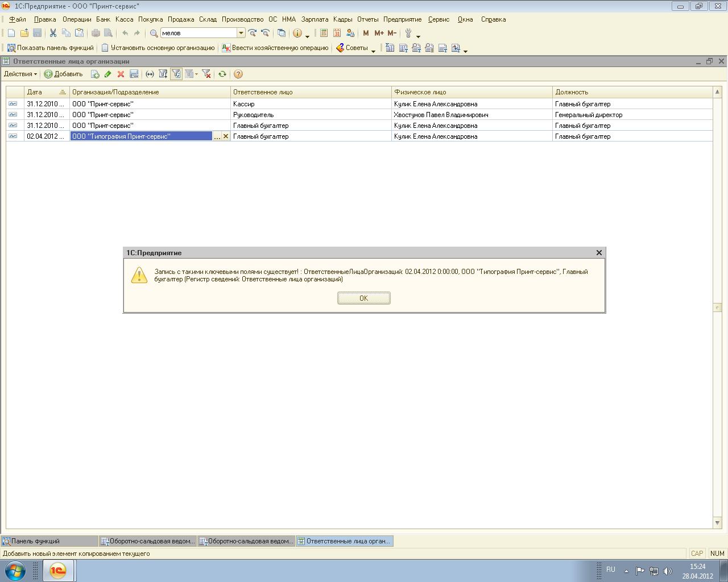This screenshot has width=728, height=582.
Task: Click the red X Delete record icon
Action: (121, 74)
